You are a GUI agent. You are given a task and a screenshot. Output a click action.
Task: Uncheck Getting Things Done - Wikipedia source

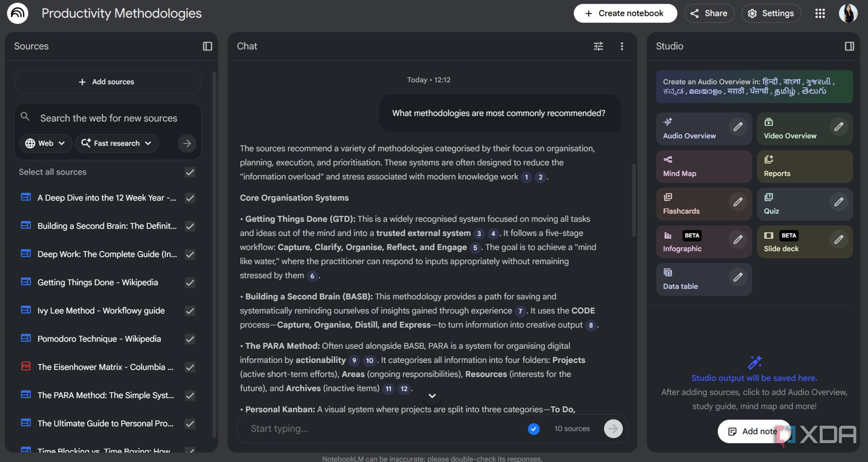(190, 282)
